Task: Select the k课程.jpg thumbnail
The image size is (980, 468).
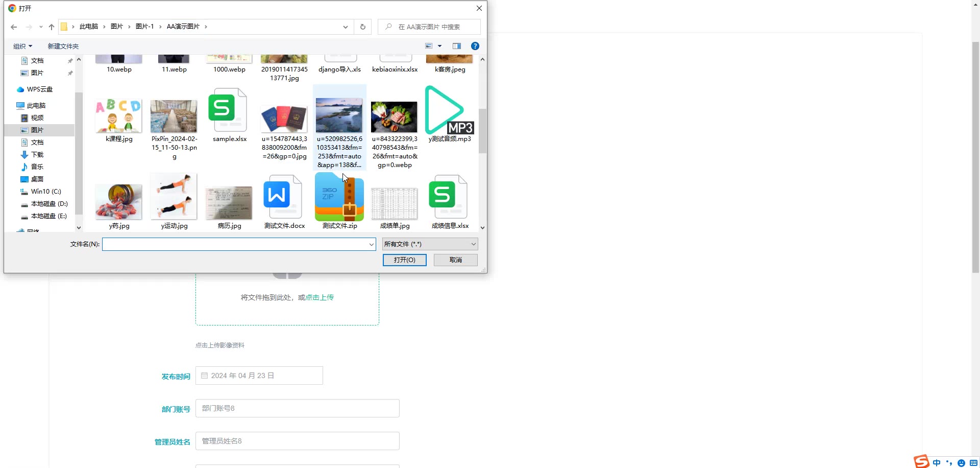Action: [x=119, y=116]
